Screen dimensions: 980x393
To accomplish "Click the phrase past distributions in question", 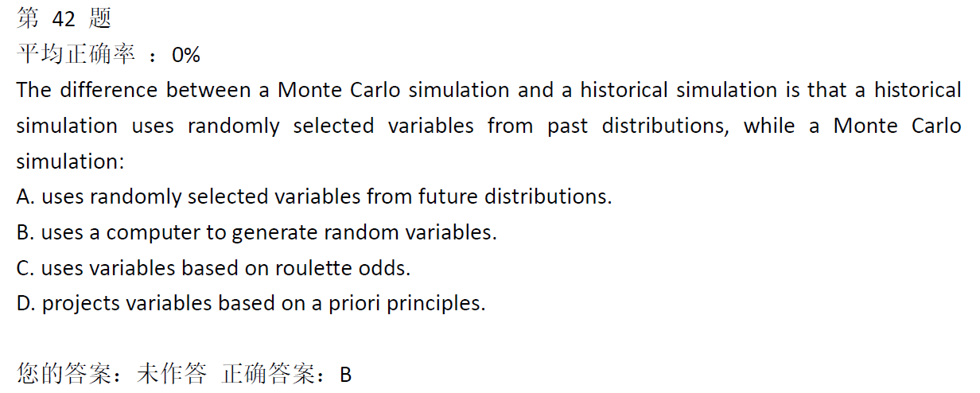I will click(x=638, y=126).
